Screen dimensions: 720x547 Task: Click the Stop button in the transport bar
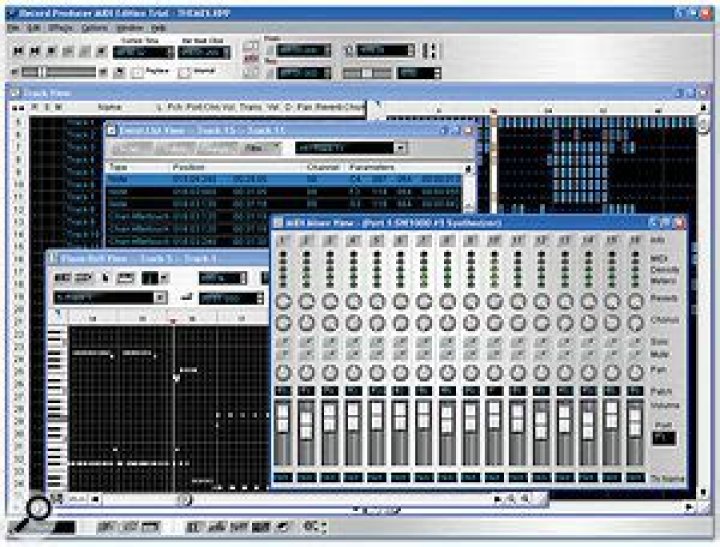[x=52, y=50]
